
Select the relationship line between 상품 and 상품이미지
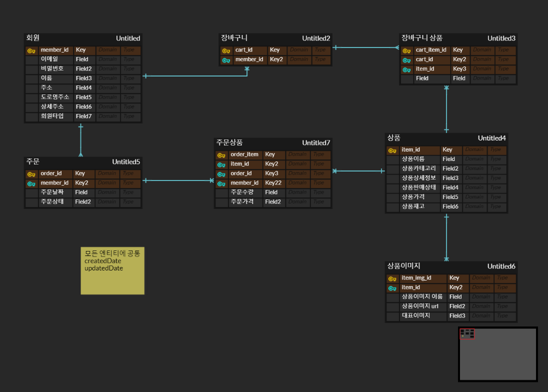(x=446, y=237)
